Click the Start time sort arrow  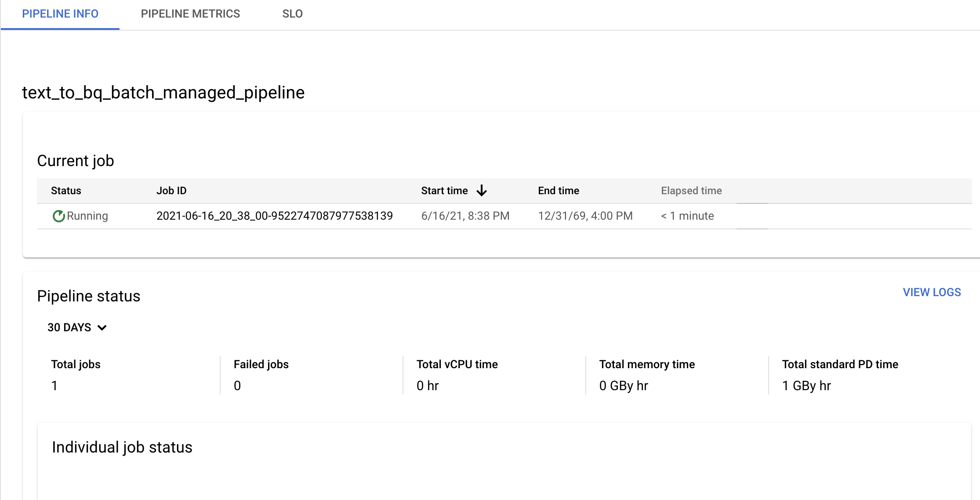click(482, 191)
